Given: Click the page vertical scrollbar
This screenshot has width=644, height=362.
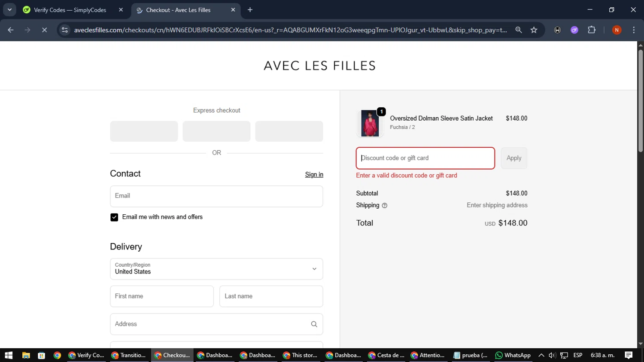Looking at the screenshot, I should (x=641, y=101).
